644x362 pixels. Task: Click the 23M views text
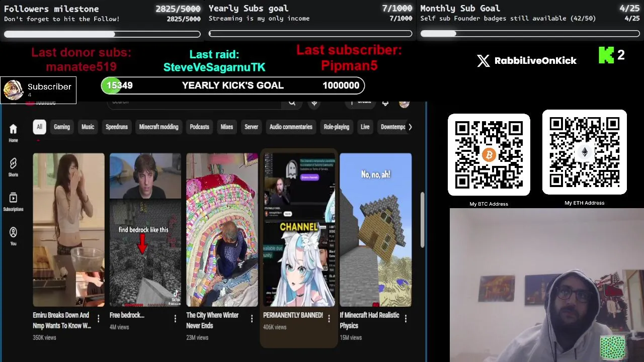197,337
